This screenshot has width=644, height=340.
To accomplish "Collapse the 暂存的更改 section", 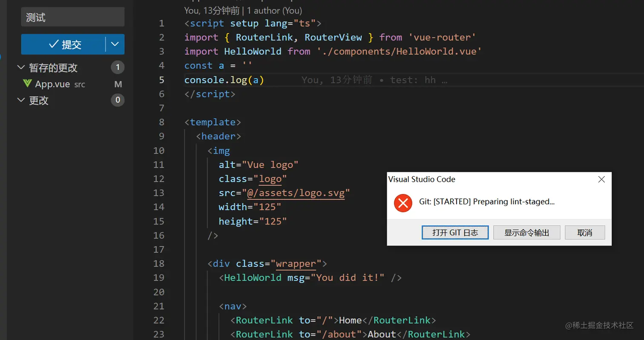I will pyautogui.click(x=21, y=68).
